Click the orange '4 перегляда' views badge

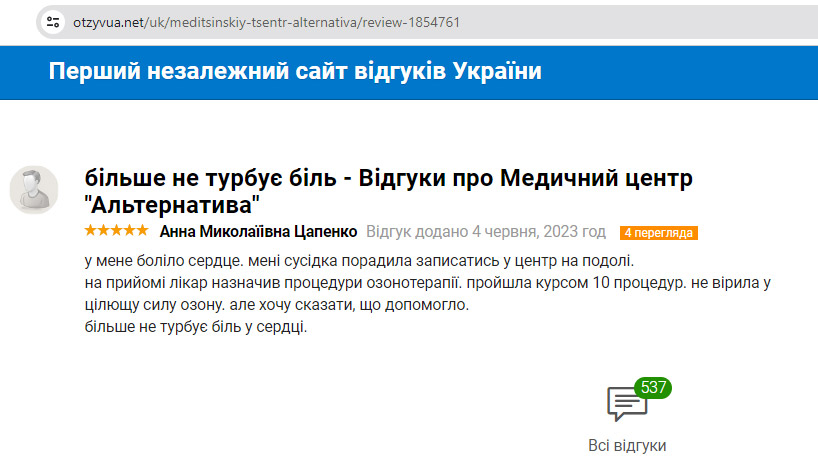[x=658, y=233]
